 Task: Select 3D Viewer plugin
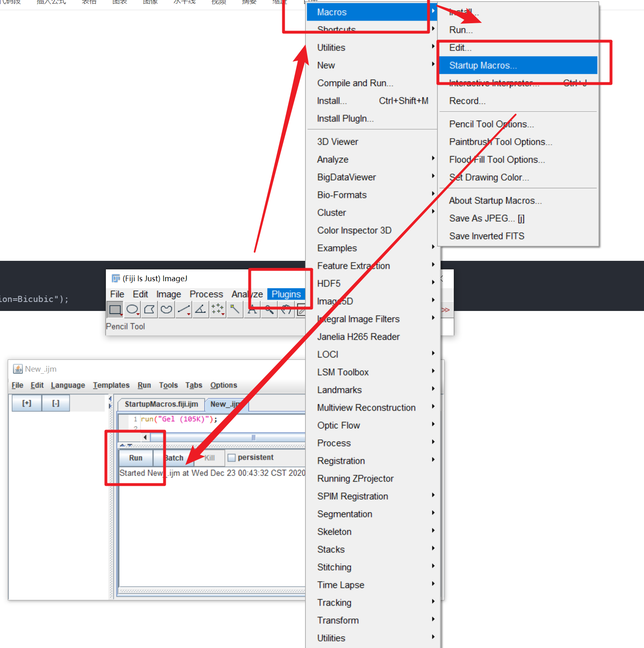372,142
